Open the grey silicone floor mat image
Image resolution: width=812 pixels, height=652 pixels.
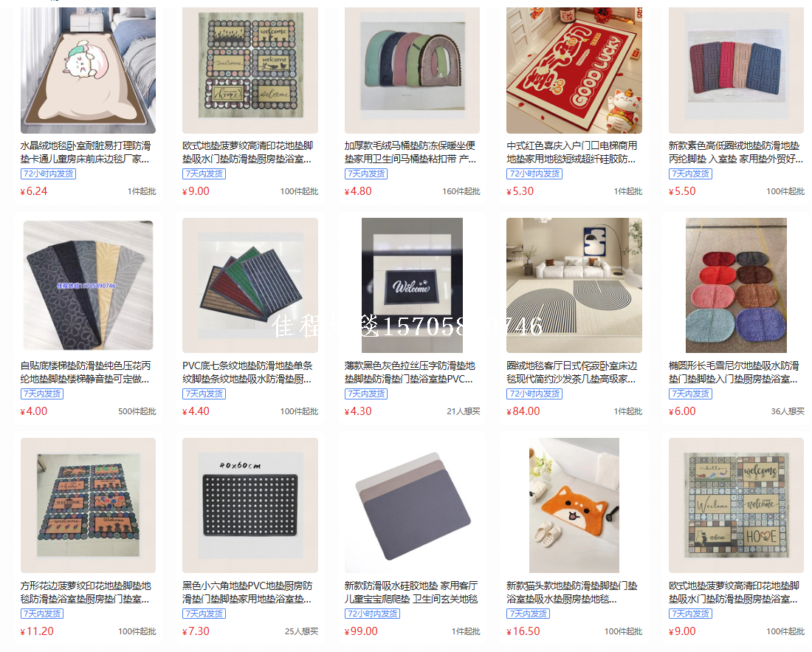pos(412,506)
